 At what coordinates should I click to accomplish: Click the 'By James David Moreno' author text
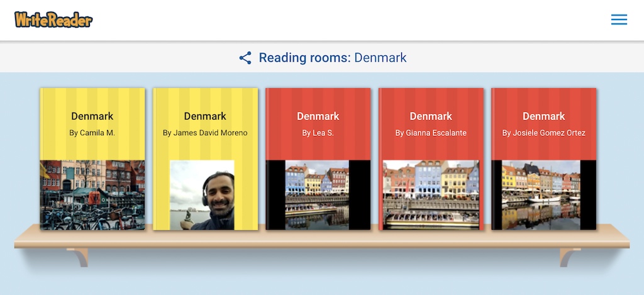click(206, 133)
